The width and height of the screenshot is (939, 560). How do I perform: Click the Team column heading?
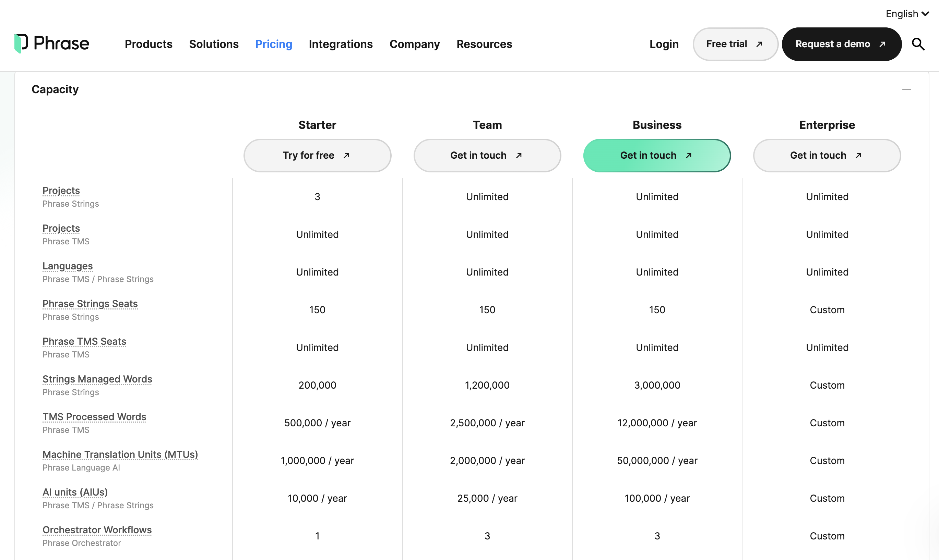click(x=487, y=125)
